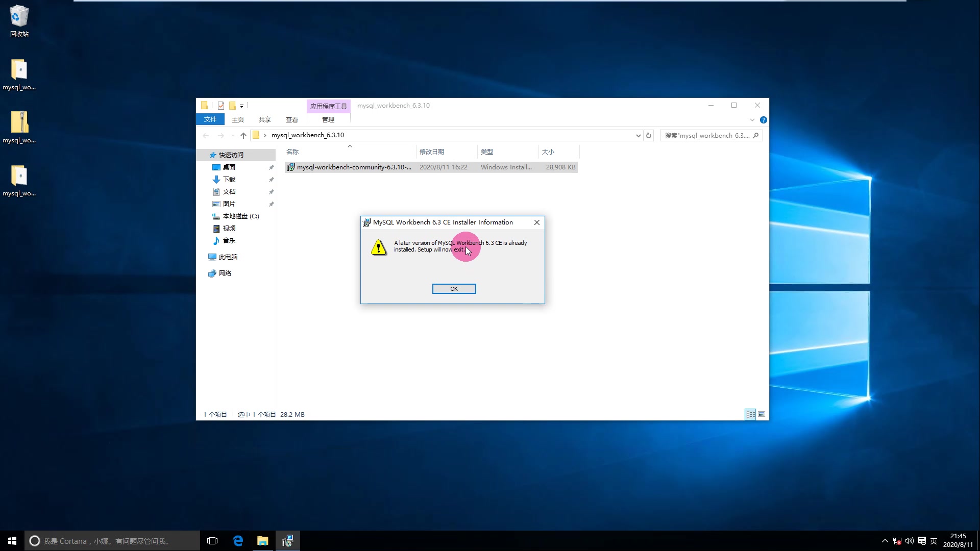Image resolution: width=980 pixels, height=551 pixels.
Task: Select the first mysql_wo... folder on desktop
Action: (x=19, y=74)
